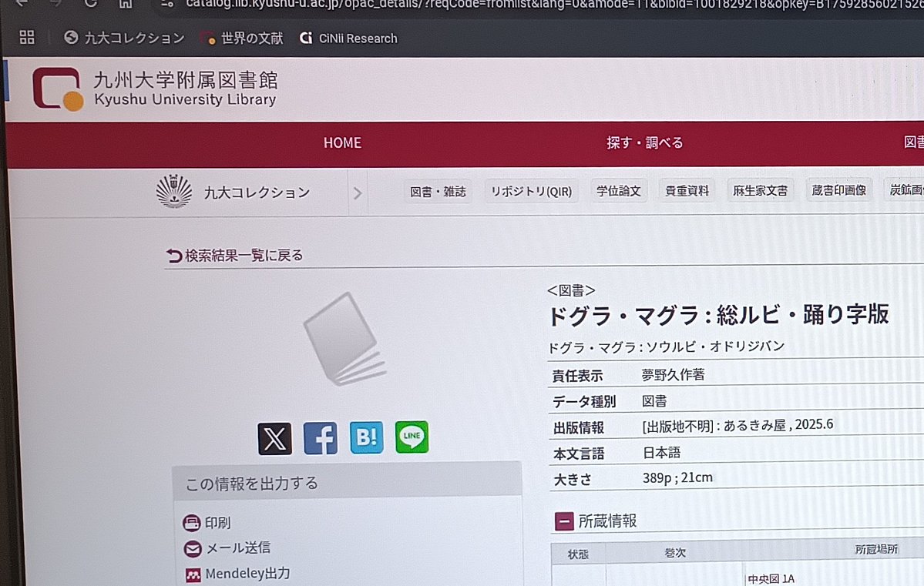This screenshot has width=924, height=586.
Task: Share via LINE icon
Action: (412, 437)
